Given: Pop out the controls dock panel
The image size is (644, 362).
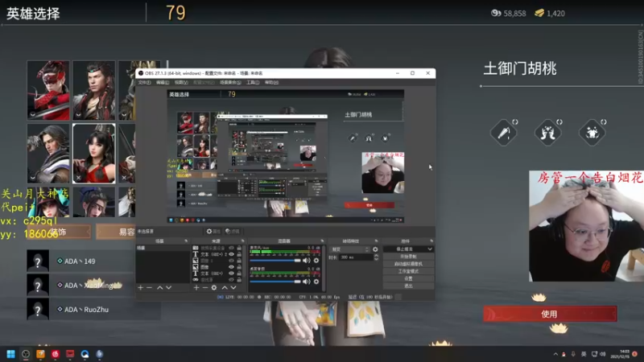Looking at the screenshot, I should (431, 241).
